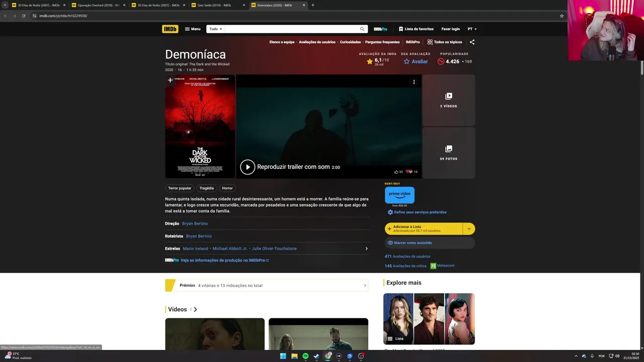Image resolution: width=644 pixels, height=362 pixels.
Task: Click the magnifying glass search icon
Action: click(362, 29)
